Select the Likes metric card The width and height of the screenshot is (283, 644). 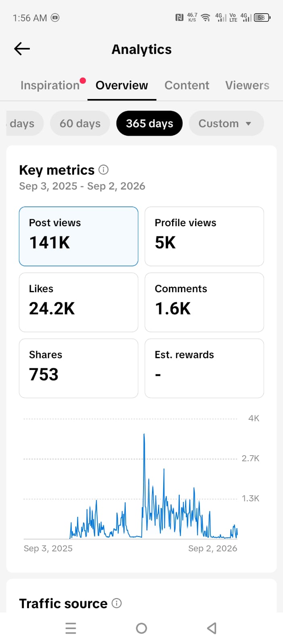79,302
